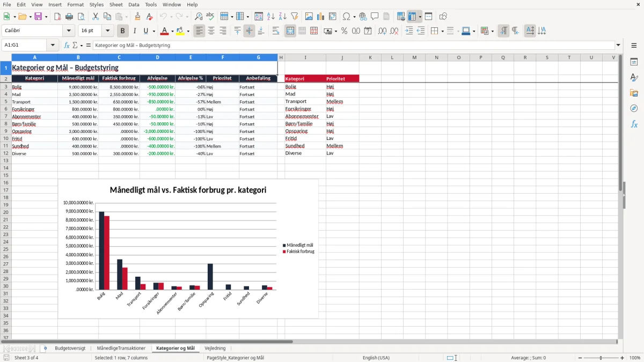Viewport: 644px width, 362px height.
Task: Switch to Vejledning sheet tab
Action: (215, 348)
